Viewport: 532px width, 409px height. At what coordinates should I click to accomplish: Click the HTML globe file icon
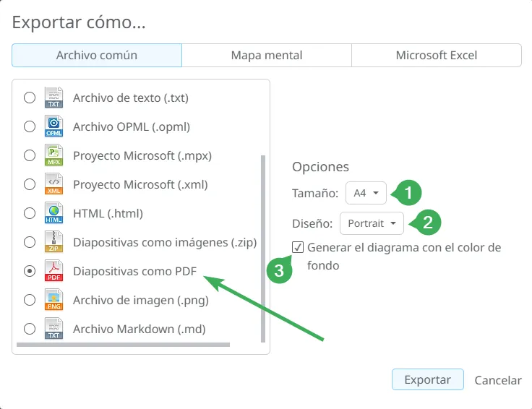click(x=53, y=213)
